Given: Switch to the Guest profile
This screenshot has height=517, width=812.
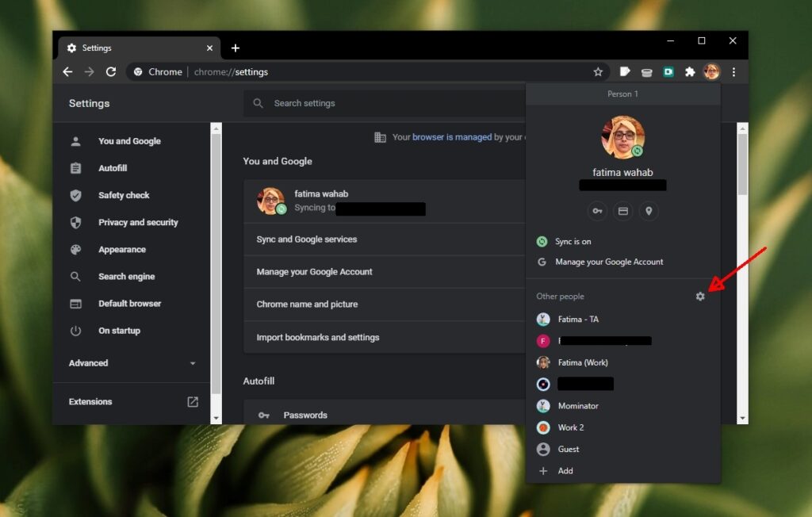Looking at the screenshot, I should coord(567,449).
